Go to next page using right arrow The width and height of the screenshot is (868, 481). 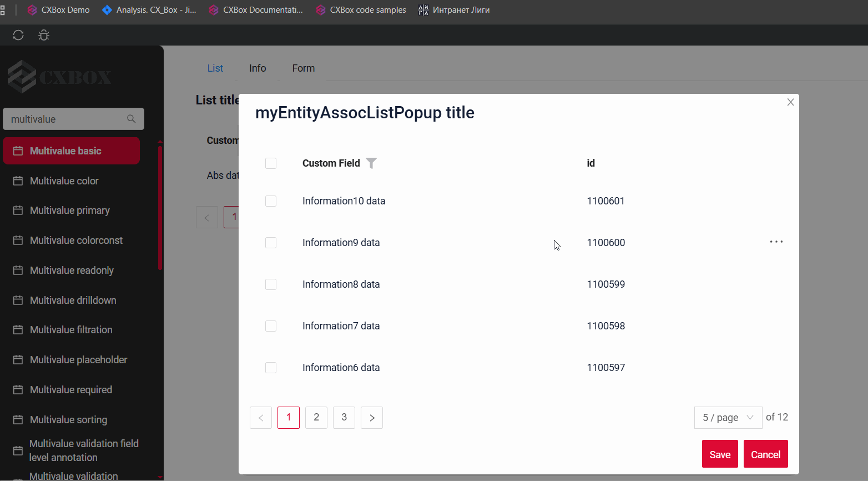click(x=372, y=418)
